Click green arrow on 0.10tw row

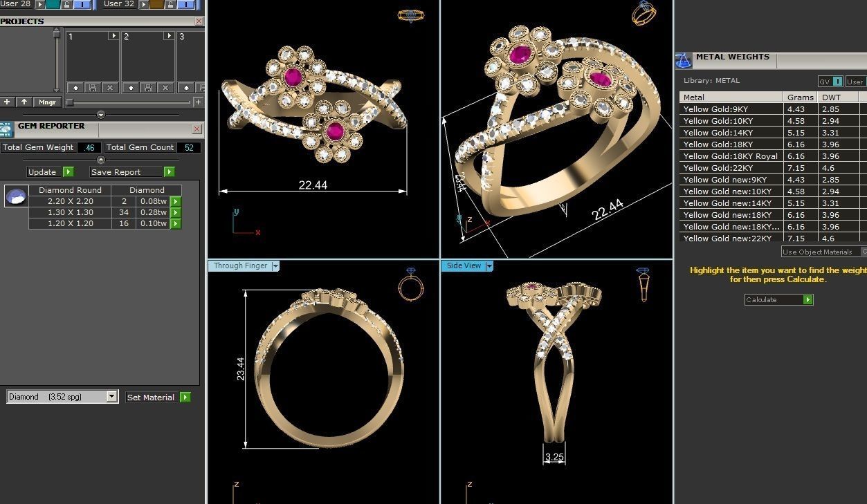[x=176, y=224]
